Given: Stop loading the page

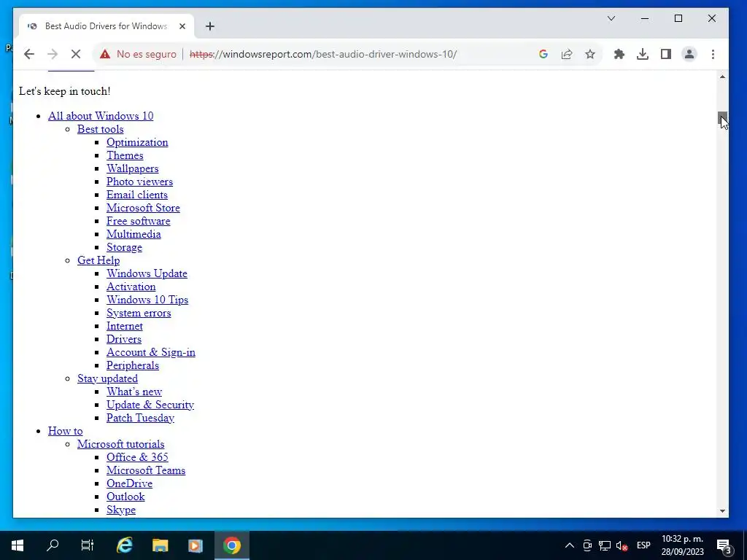Looking at the screenshot, I should point(76,54).
